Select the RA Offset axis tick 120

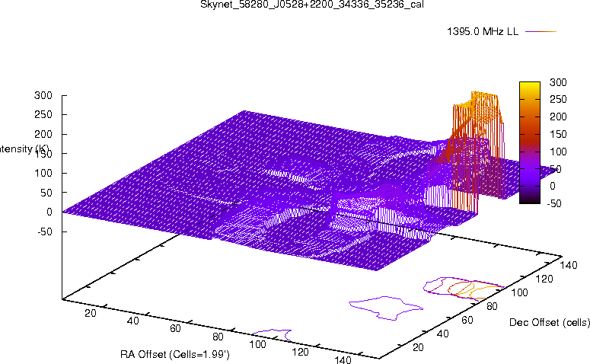(300, 352)
